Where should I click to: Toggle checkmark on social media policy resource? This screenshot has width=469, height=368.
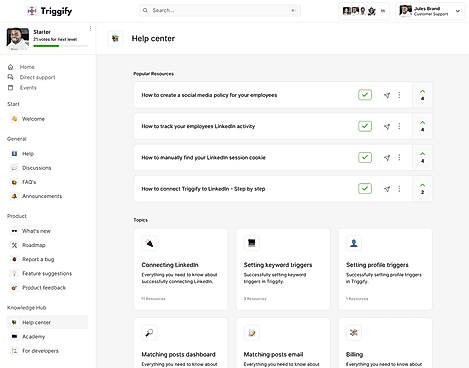click(365, 95)
